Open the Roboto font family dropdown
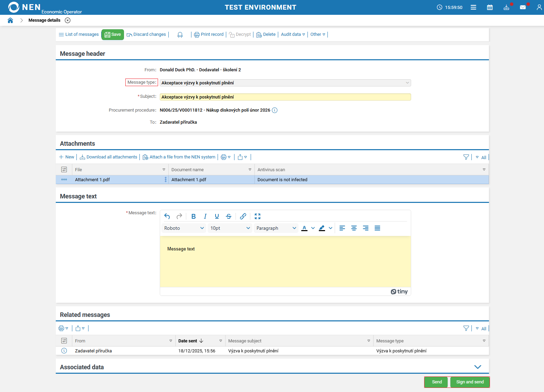This screenshot has width=544, height=392. (184, 228)
